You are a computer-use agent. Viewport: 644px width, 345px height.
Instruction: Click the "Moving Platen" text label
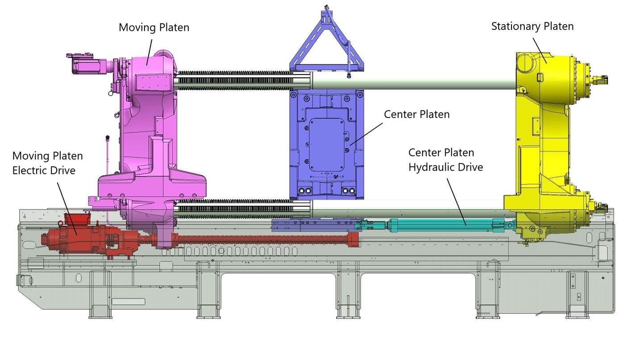tap(154, 28)
